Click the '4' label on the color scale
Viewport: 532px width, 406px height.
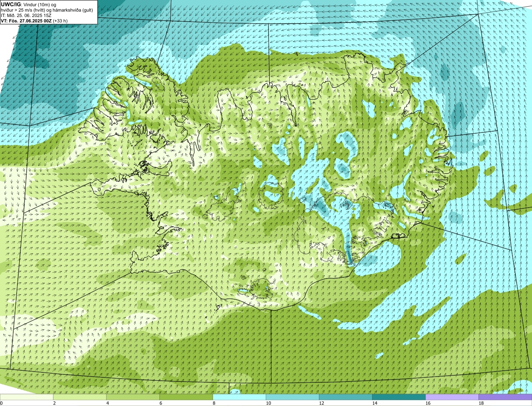(x=108, y=403)
